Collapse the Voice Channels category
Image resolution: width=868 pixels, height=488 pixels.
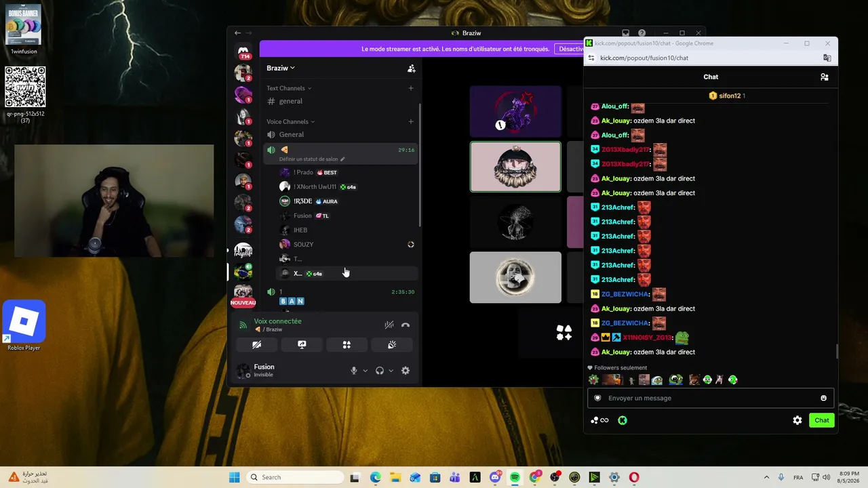pyautogui.click(x=291, y=122)
